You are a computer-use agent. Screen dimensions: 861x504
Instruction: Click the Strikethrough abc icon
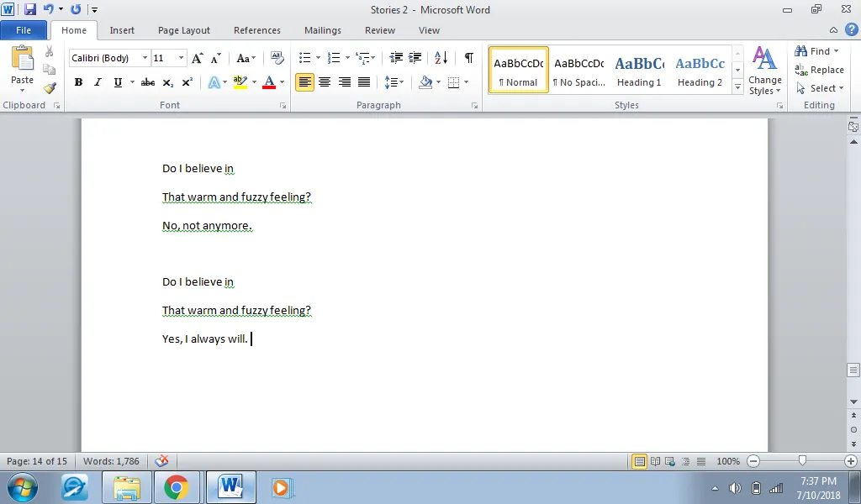(148, 82)
